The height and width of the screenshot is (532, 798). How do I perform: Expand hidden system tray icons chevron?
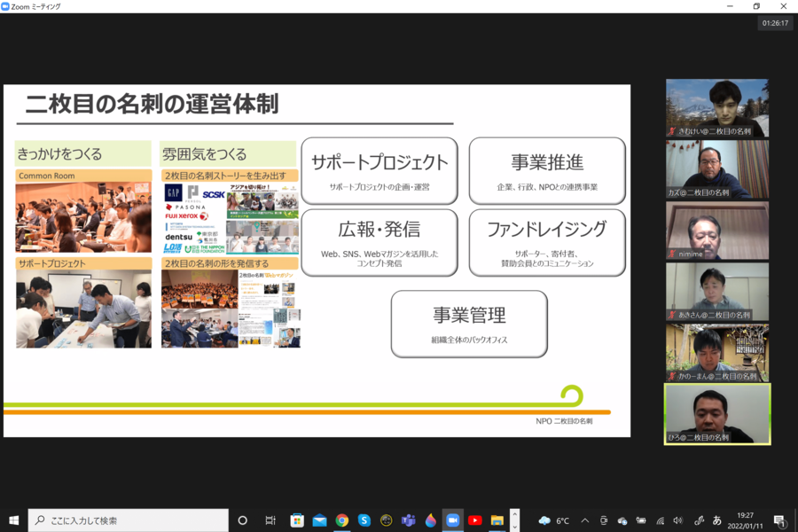585,520
